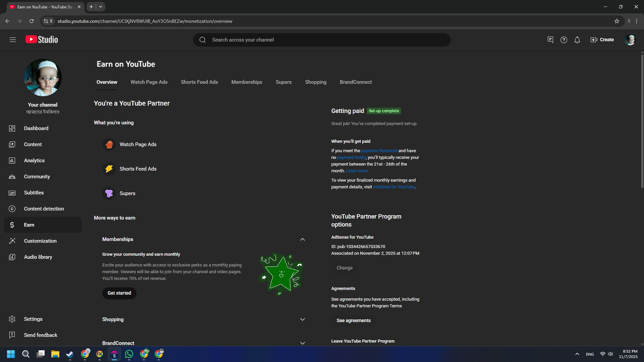Open the AdSense for YouTube link
This screenshot has height=362, width=644.
point(394,187)
